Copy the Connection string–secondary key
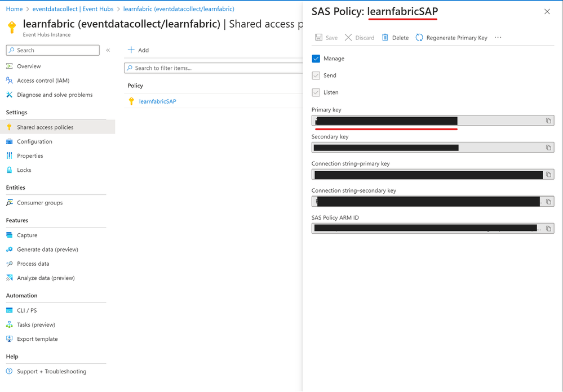The width and height of the screenshot is (563, 392). click(x=548, y=202)
